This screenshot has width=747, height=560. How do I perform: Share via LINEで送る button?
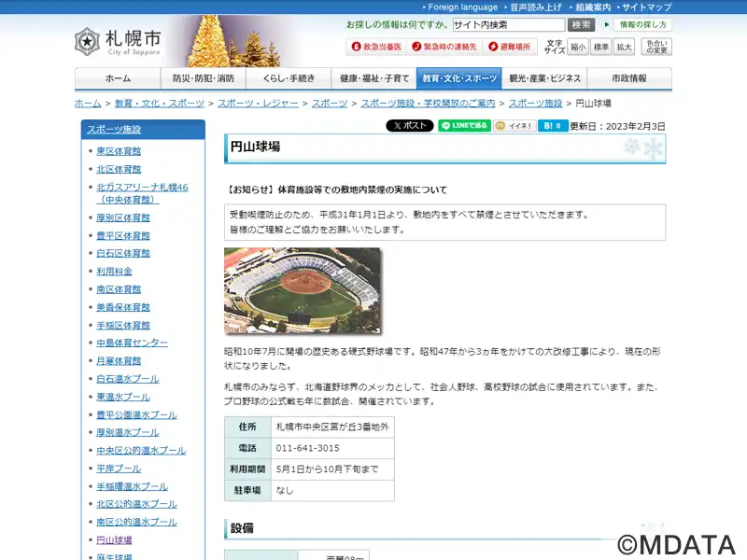click(x=464, y=126)
